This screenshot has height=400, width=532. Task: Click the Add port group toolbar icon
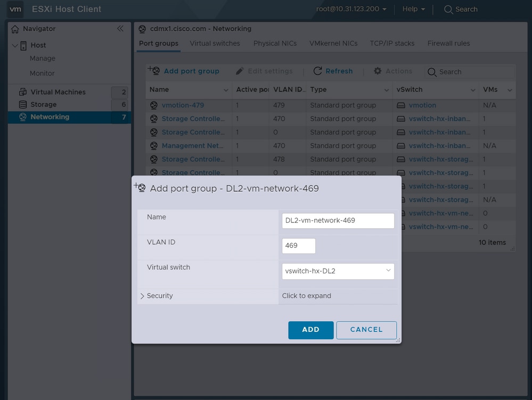click(x=154, y=71)
